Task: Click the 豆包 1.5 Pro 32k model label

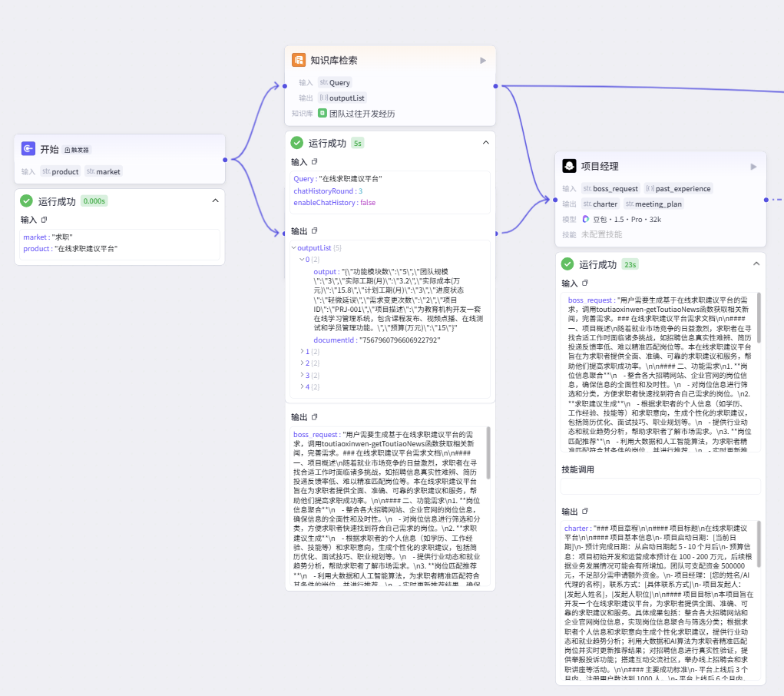Action: pos(627,219)
